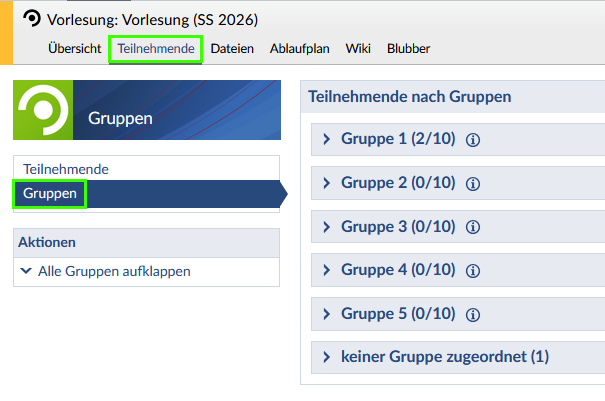This screenshot has width=605, height=401.
Task: Click info icon next to Gruppe 1
Action: pyautogui.click(x=474, y=141)
